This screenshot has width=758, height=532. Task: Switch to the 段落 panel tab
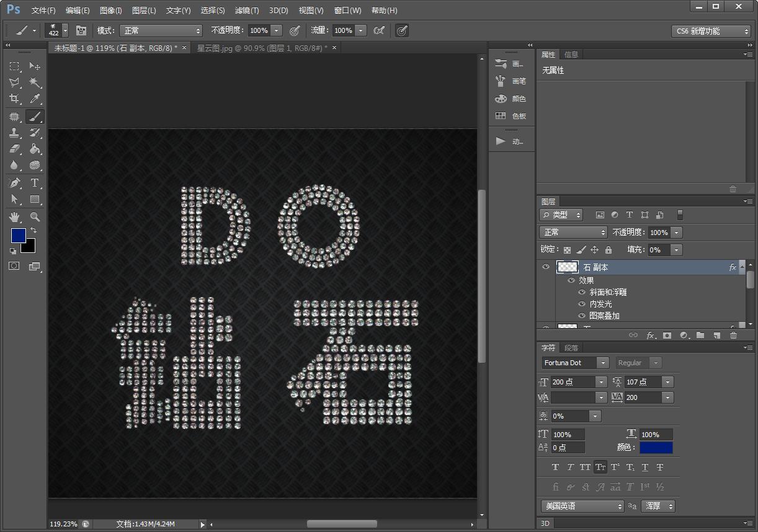(571, 348)
